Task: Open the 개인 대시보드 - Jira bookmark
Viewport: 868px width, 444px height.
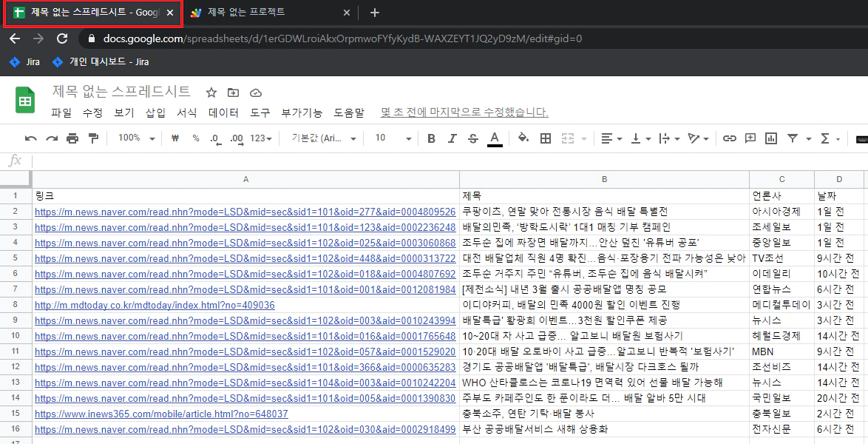Action: coord(101,62)
